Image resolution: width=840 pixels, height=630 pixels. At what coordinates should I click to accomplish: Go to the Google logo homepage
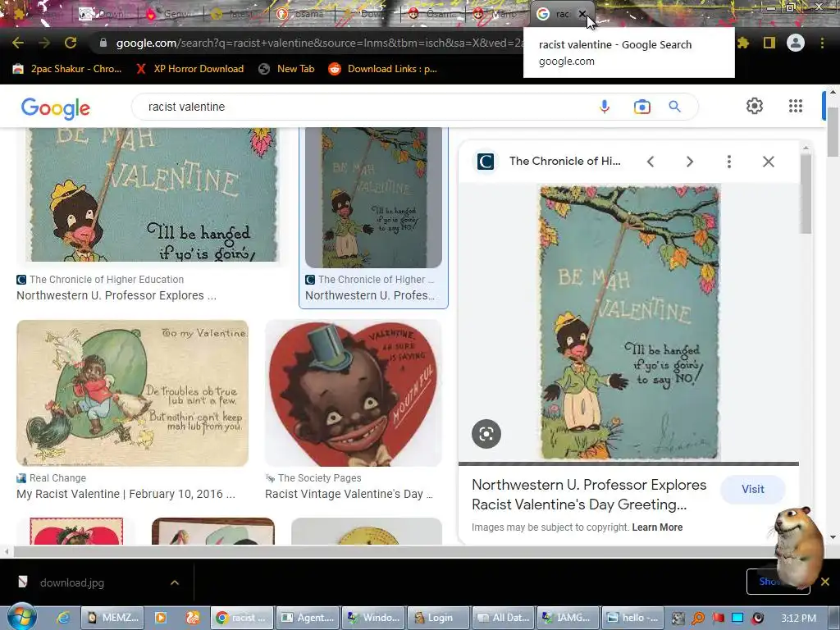pyautogui.click(x=55, y=108)
